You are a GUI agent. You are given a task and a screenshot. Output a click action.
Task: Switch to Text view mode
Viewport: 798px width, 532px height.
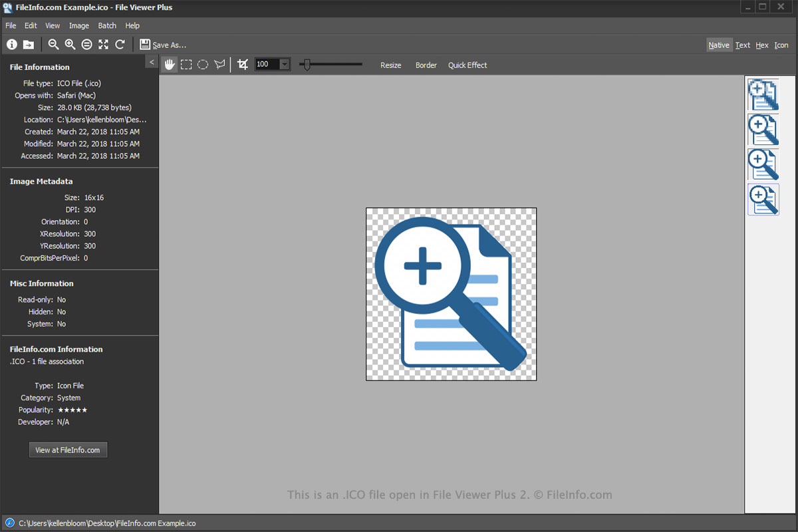[742, 45]
